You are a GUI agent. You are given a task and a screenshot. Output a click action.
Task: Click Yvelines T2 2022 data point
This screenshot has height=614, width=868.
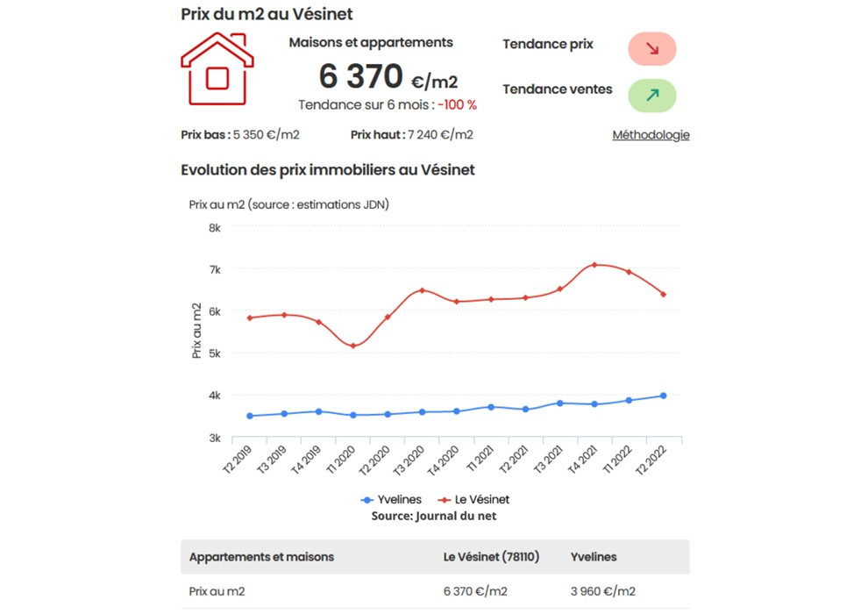coord(663,396)
